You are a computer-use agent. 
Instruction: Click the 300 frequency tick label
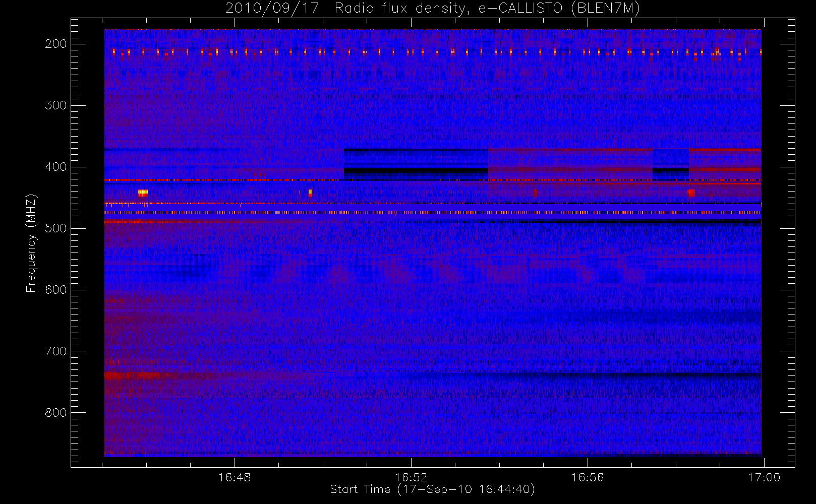(x=56, y=105)
